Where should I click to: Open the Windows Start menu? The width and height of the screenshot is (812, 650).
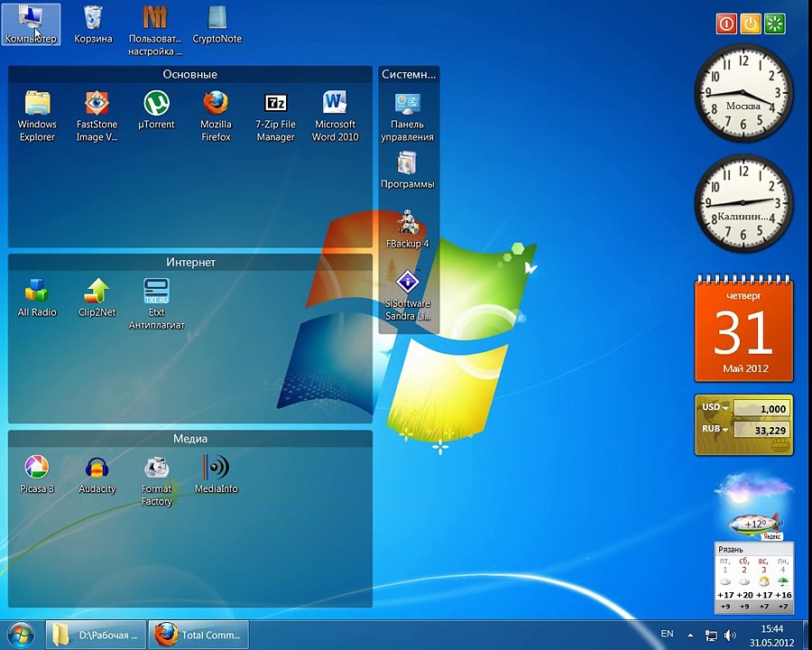coord(21,635)
